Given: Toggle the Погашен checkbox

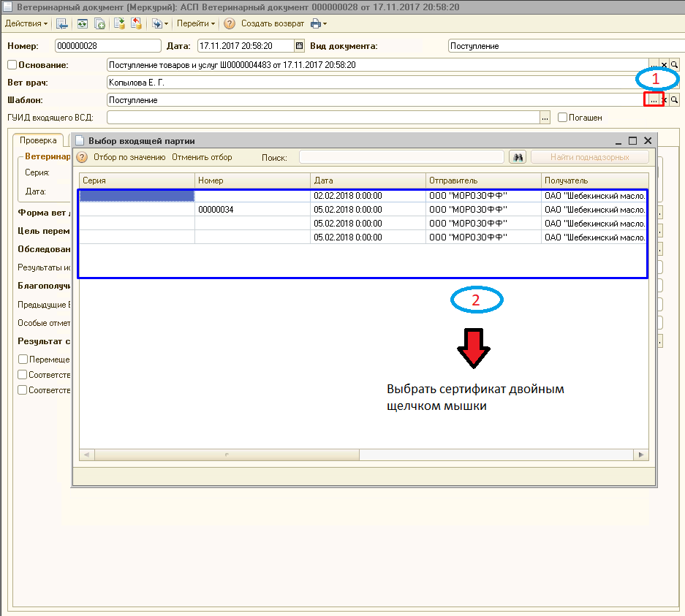Looking at the screenshot, I should click(x=562, y=118).
